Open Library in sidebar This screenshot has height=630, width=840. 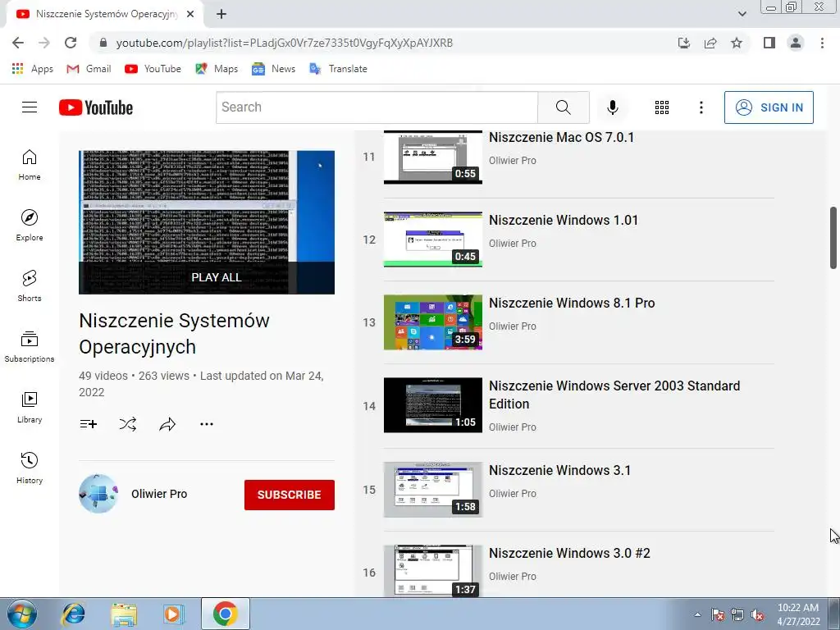tap(30, 407)
